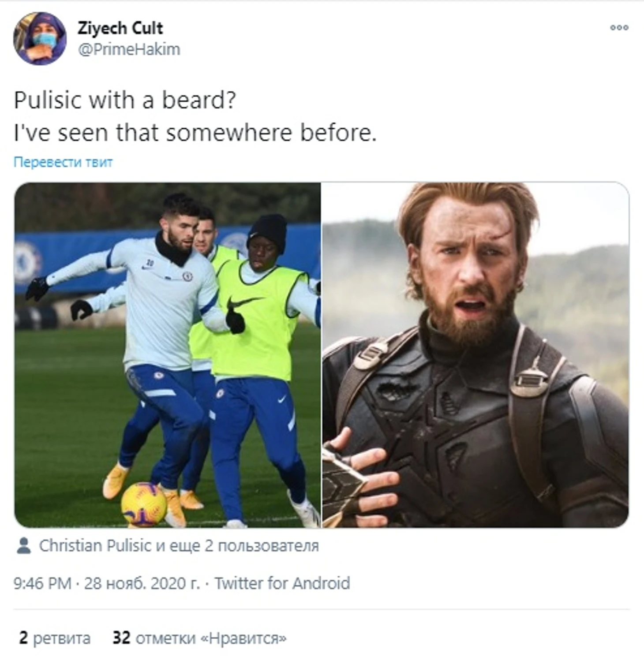The width and height of the screenshot is (644, 663).
Task: Open the @PrimeHakim handle link
Action: [x=129, y=49]
